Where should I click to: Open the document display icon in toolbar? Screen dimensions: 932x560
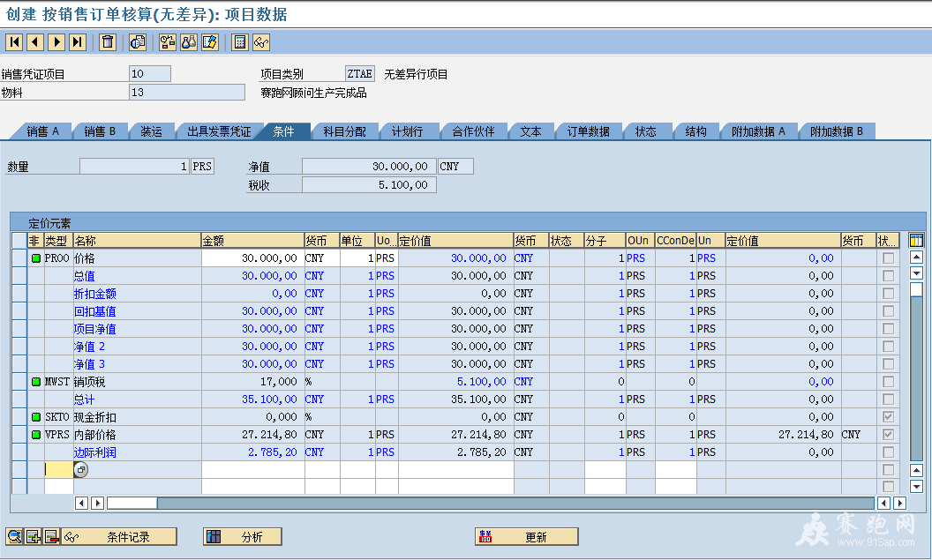[x=138, y=42]
